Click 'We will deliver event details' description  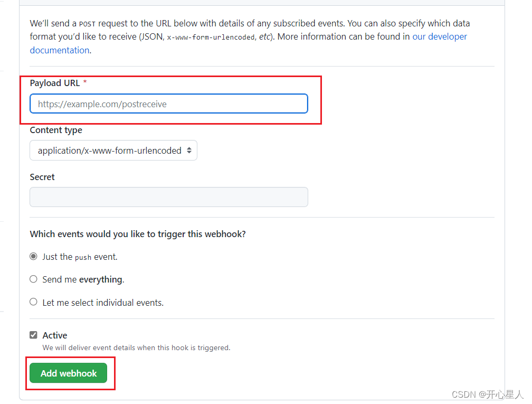[136, 347]
